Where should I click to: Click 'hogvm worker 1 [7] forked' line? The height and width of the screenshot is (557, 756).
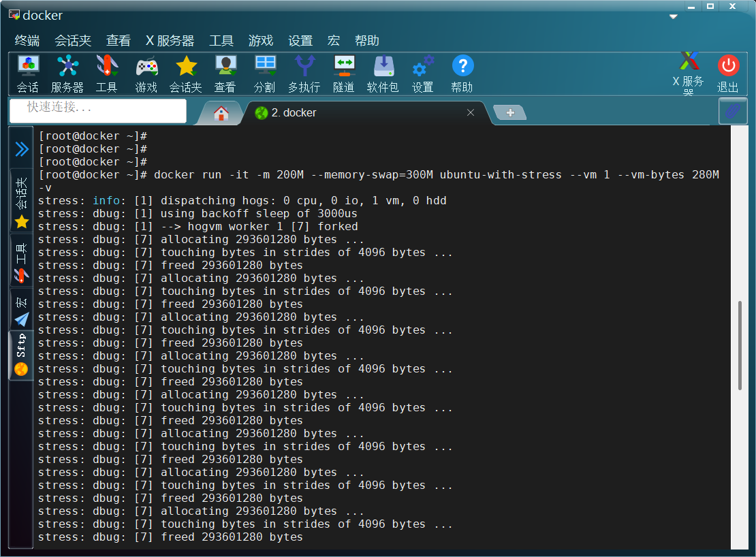(x=198, y=227)
